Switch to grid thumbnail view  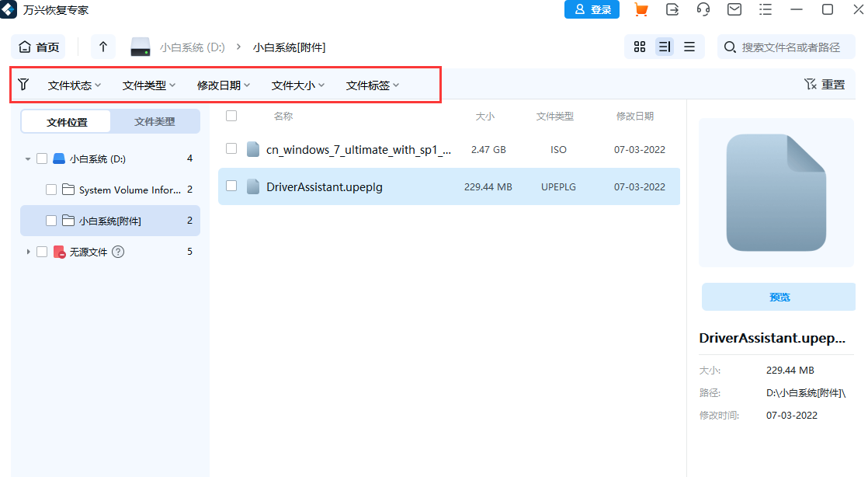[639, 47]
